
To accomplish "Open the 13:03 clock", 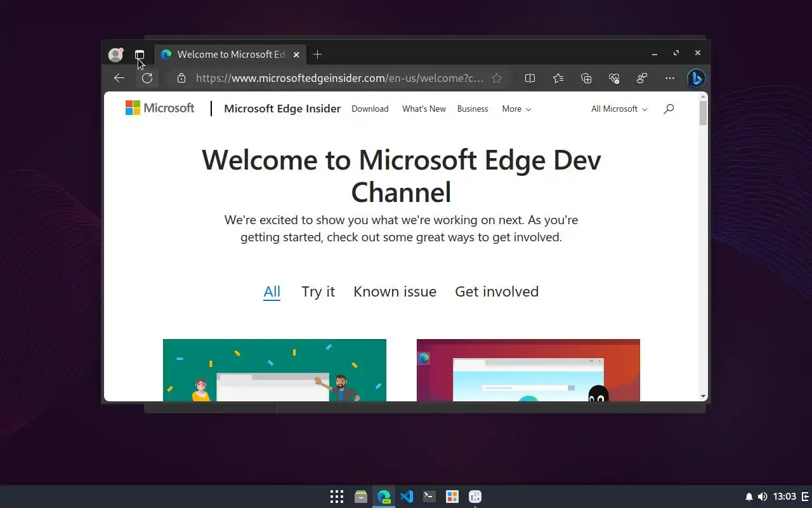I will click(x=785, y=497).
